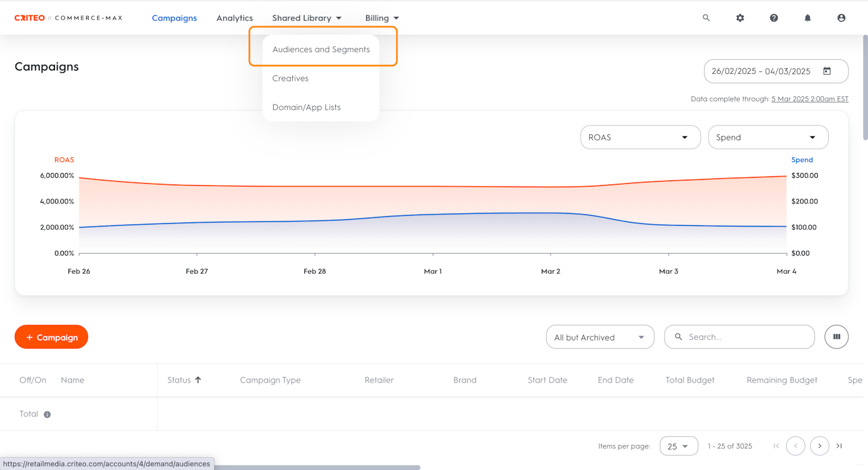Jump to the last page icon

click(x=840, y=446)
